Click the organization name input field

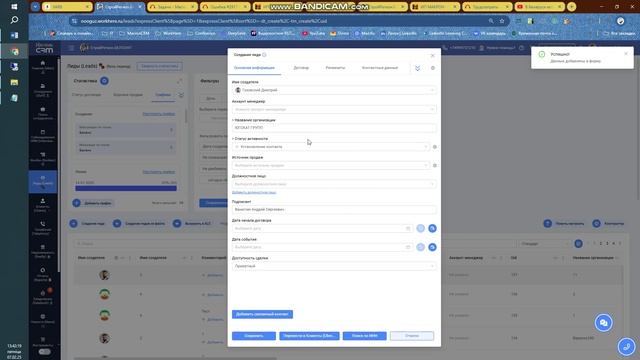click(334, 128)
